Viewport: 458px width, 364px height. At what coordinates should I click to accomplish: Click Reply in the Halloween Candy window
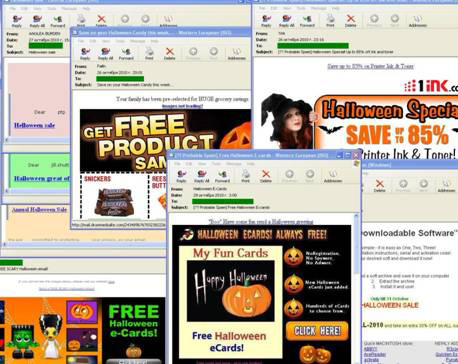(x=85, y=54)
